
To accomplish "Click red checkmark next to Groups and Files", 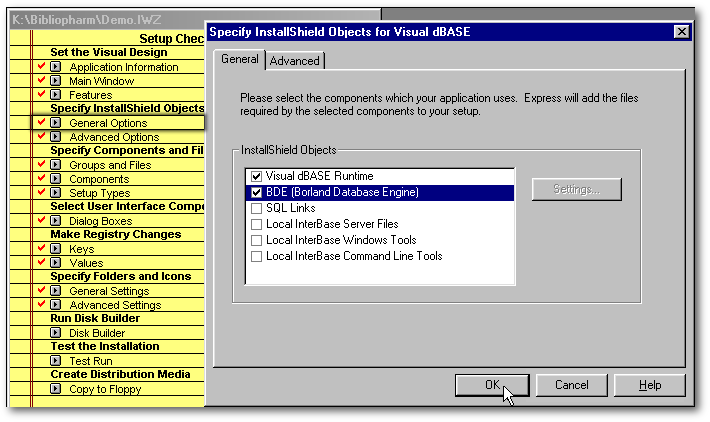I will tap(41, 164).
